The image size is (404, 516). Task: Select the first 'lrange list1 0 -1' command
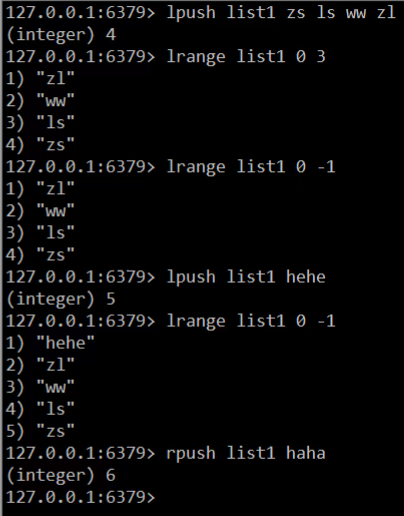[251, 167]
